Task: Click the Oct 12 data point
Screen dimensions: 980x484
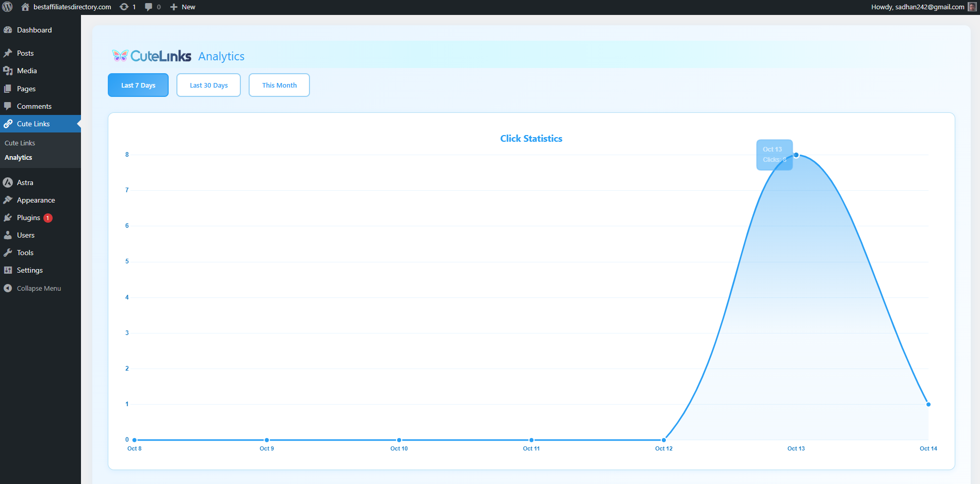Action: 664,440
